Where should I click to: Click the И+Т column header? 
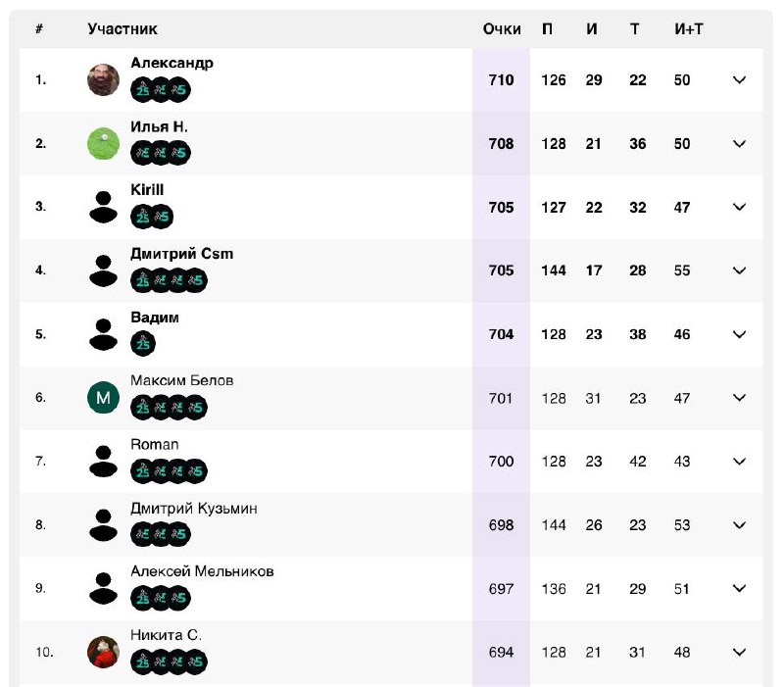pyautogui.click(x=689, y=29)
